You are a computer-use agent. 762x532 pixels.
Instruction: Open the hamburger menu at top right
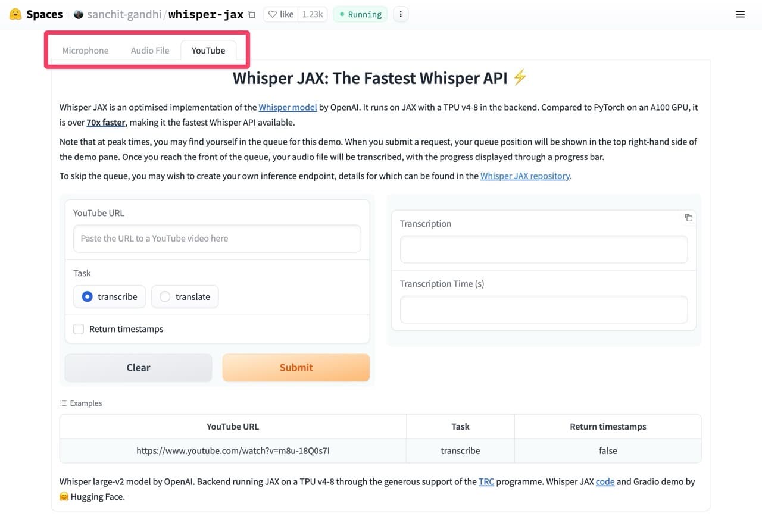tap(740, 14)
